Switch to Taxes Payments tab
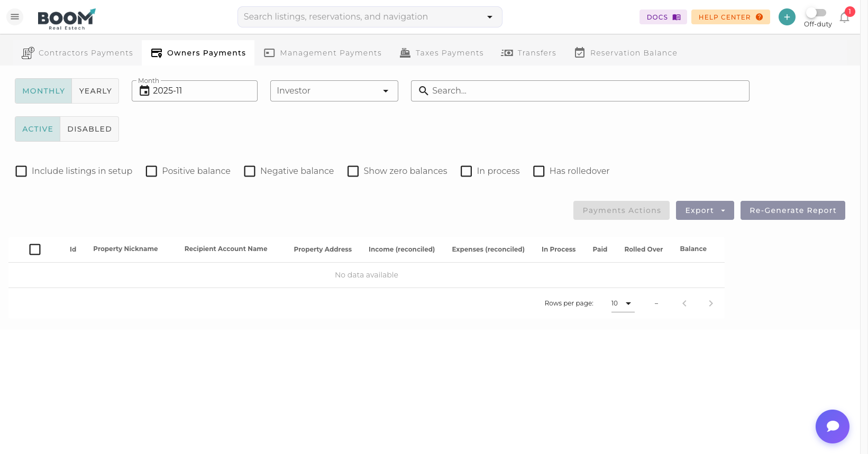868x454 pixels. point(442,53)
